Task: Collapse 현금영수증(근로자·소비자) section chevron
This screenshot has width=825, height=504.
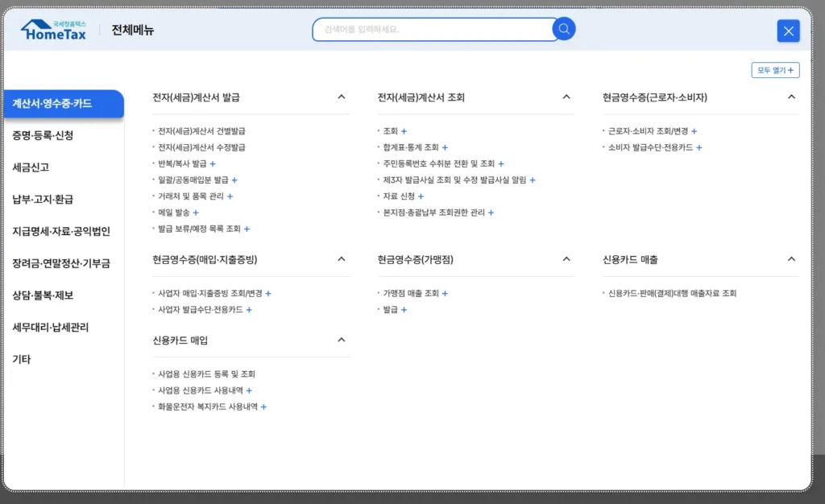Action: pyautogui.click(x=791, y=97)
